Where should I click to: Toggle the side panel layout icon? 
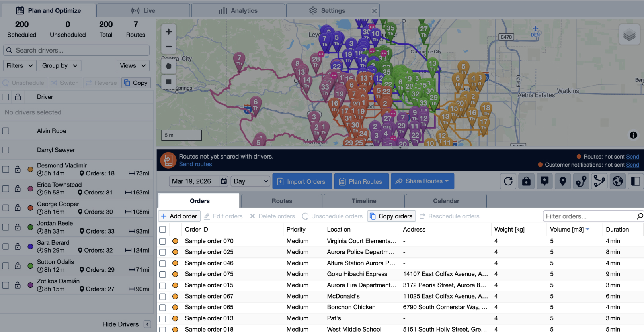point(636,181)
